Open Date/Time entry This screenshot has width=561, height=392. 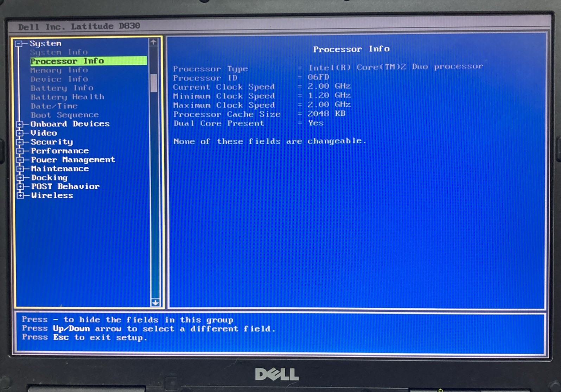54,106
